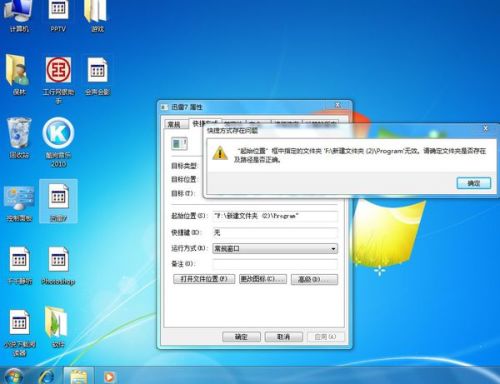500x384 pixels.
Task: Select the Recycle Bin desktop icon
Action: pyautogui.click(x=19, y=137)
